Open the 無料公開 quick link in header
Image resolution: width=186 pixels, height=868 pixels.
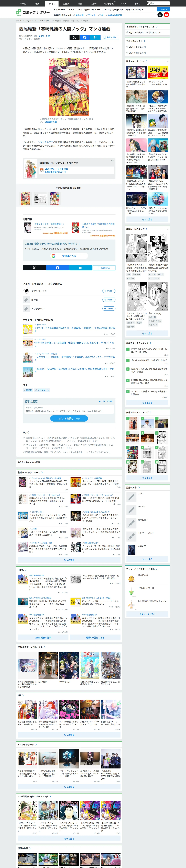(79, 15)
